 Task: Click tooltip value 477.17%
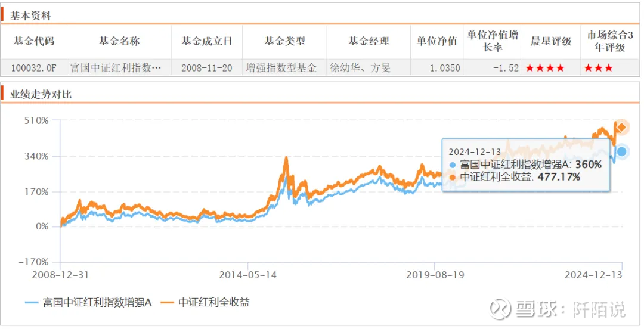tap(559, 177)
